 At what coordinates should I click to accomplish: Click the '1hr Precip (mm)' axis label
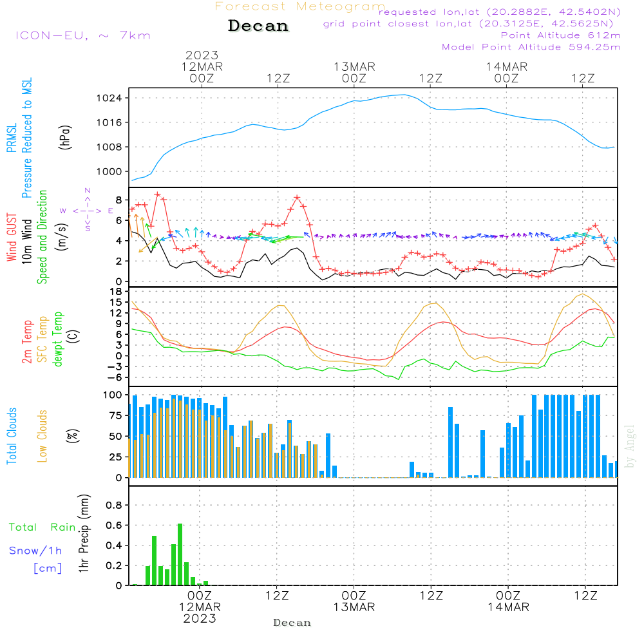pos(84,533)
